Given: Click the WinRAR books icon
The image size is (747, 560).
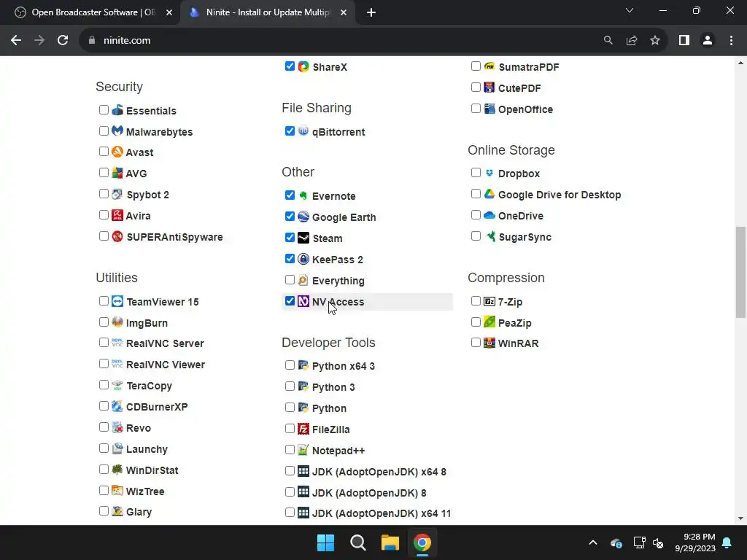Looking at the screenshot, I should click(489, 343).
